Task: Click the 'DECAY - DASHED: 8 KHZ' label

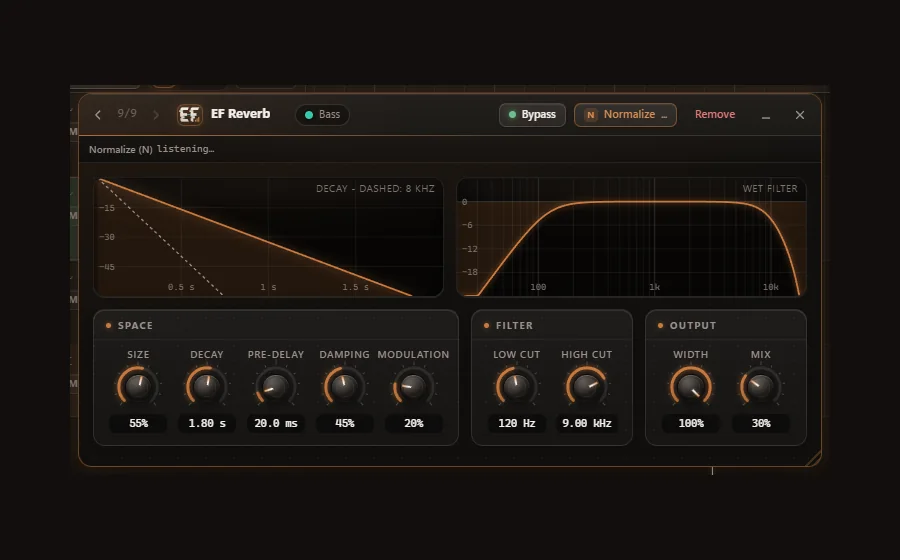Action: (x=375, y=188)
